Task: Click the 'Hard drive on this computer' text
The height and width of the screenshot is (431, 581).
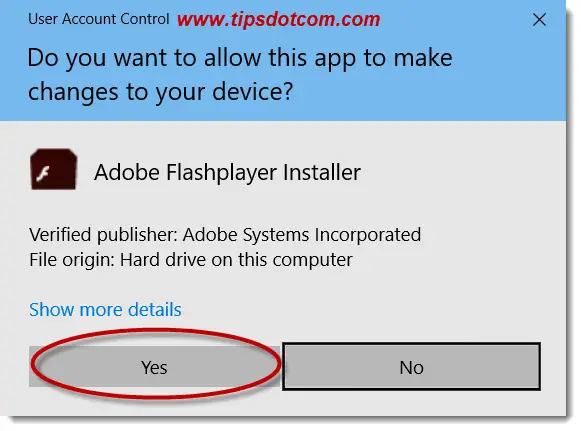Action: (236, 259)
